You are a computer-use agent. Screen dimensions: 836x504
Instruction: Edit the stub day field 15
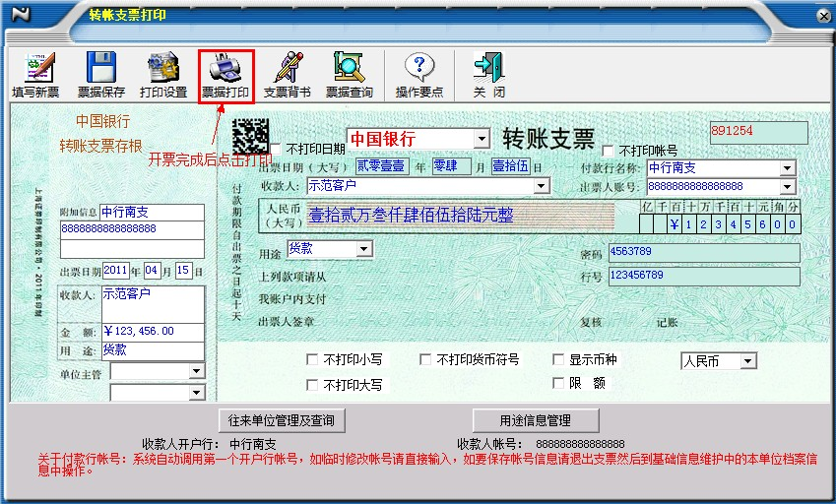tap(183, 270)
